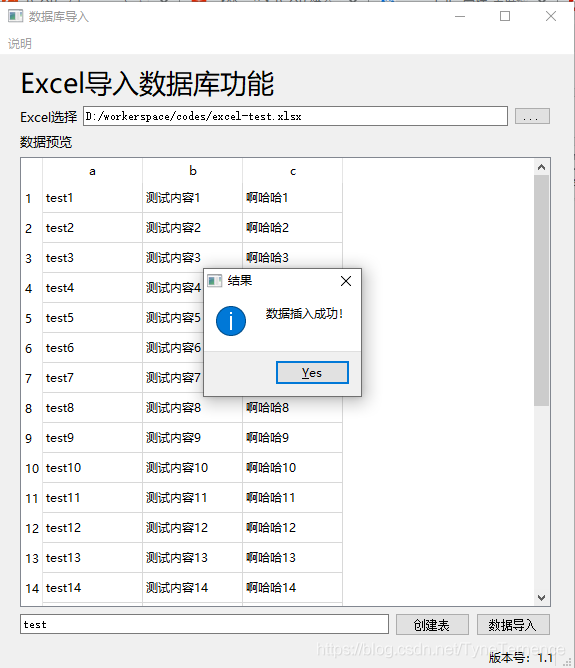Viewport: 575px width, 668px height.
Task: Click the scrollbar up arrow in preview table
Action: coord(541,167)
